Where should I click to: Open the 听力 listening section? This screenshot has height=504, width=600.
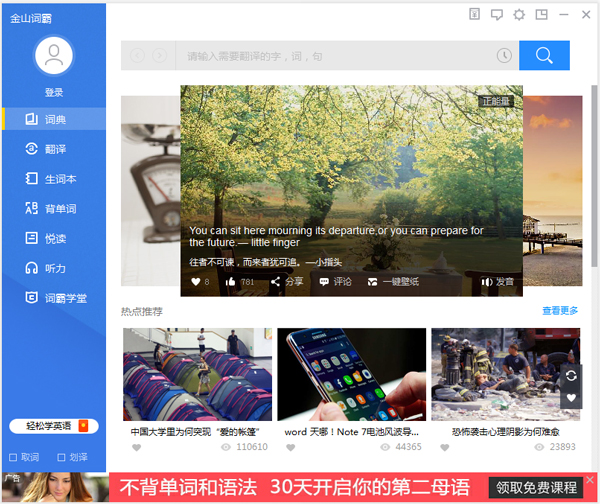coord(54,268)
